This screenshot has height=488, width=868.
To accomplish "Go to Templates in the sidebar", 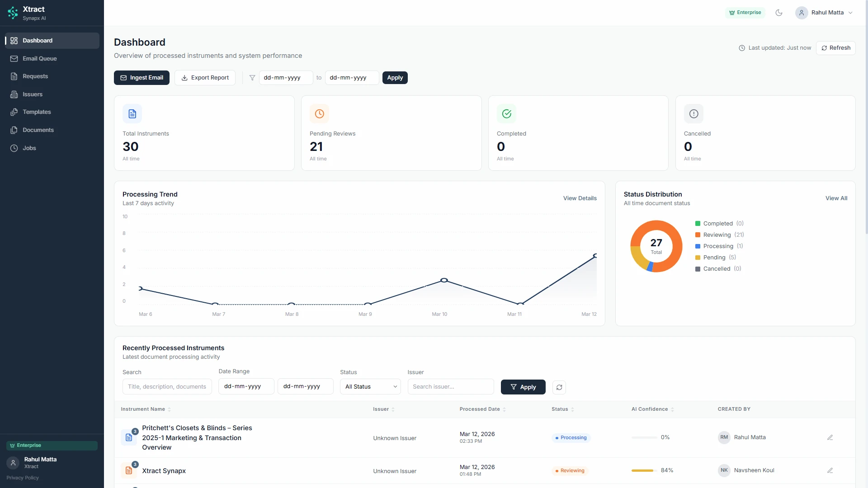I will click(37, 112).
